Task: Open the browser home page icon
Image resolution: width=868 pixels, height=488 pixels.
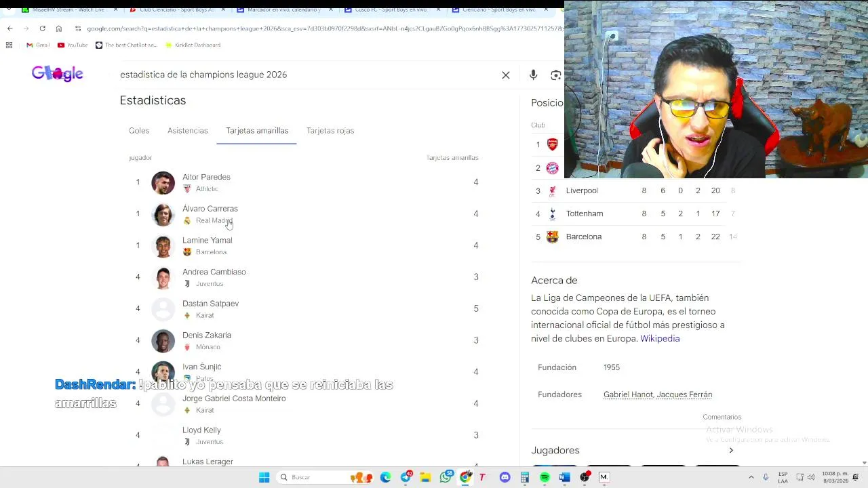Action: [x=59, y=28]
